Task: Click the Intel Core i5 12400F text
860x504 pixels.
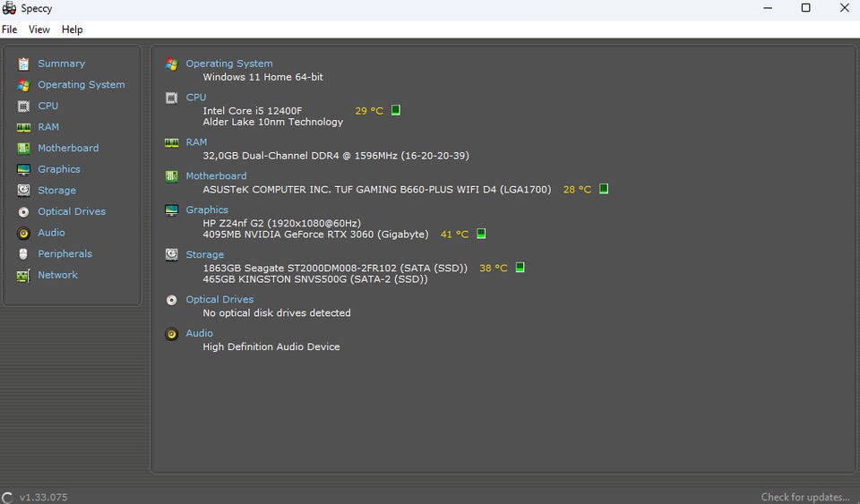Action: point(253,111)
